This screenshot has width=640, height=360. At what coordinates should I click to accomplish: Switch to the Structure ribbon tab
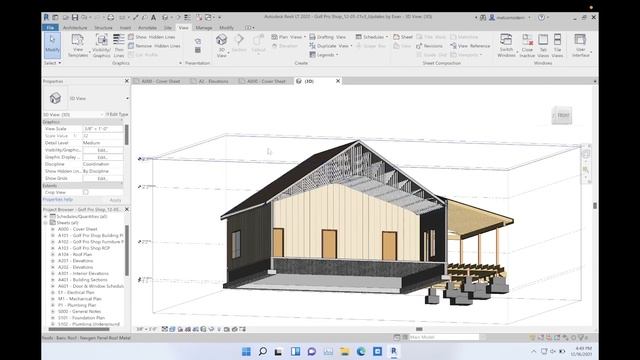click(103, 28)
